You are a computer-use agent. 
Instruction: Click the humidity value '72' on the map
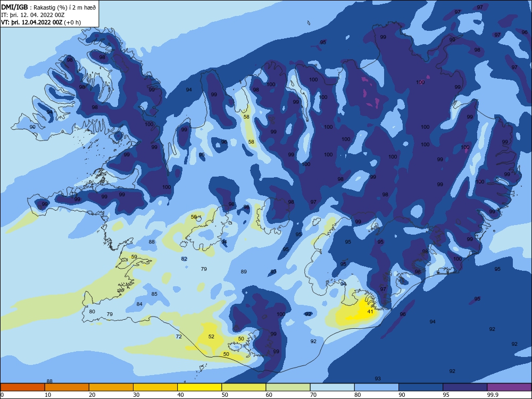[179, 337]
